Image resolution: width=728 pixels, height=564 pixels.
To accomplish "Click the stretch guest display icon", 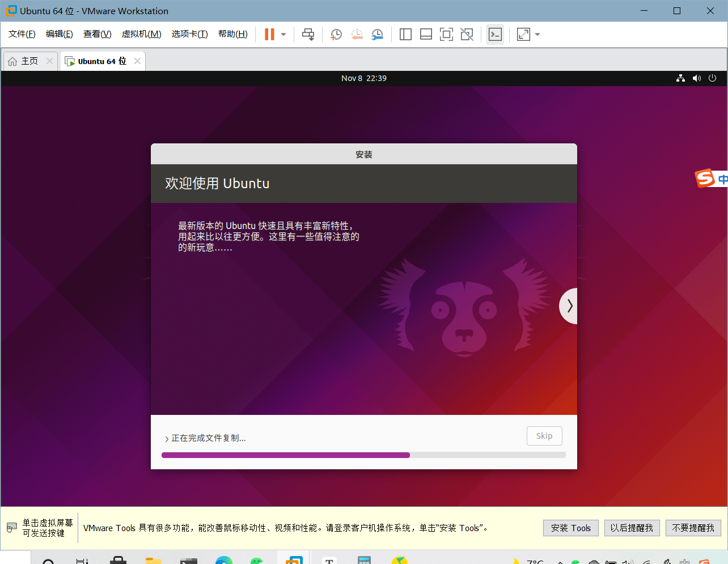I will pos(523,35).
